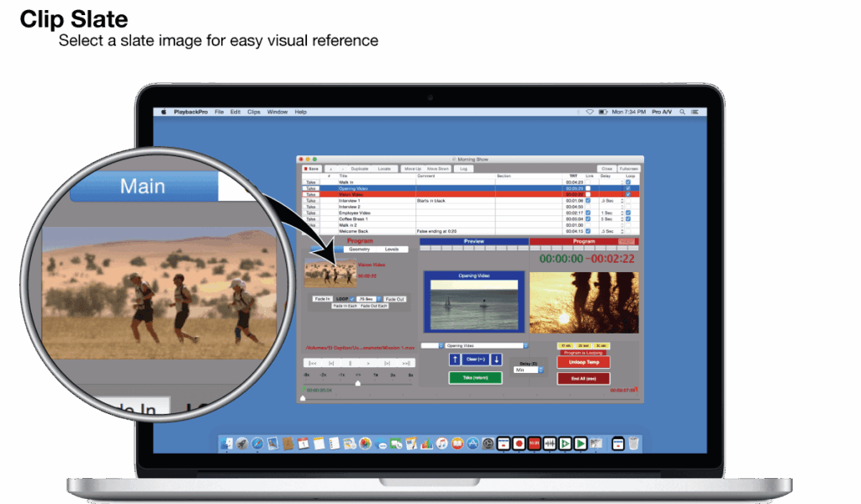
Task: Click the go-to-start transport button
Action: point(313,363)
